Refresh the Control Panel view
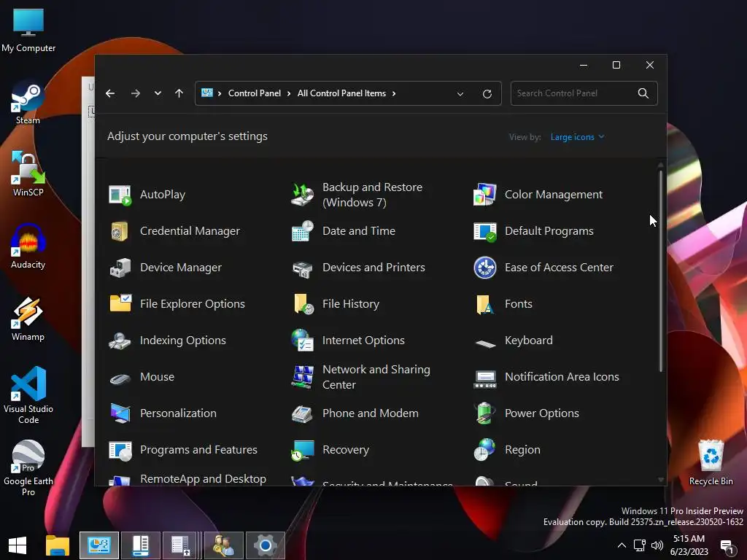This screenshot has width=747, height=560. pyautogui.click(x=487, y=94)
